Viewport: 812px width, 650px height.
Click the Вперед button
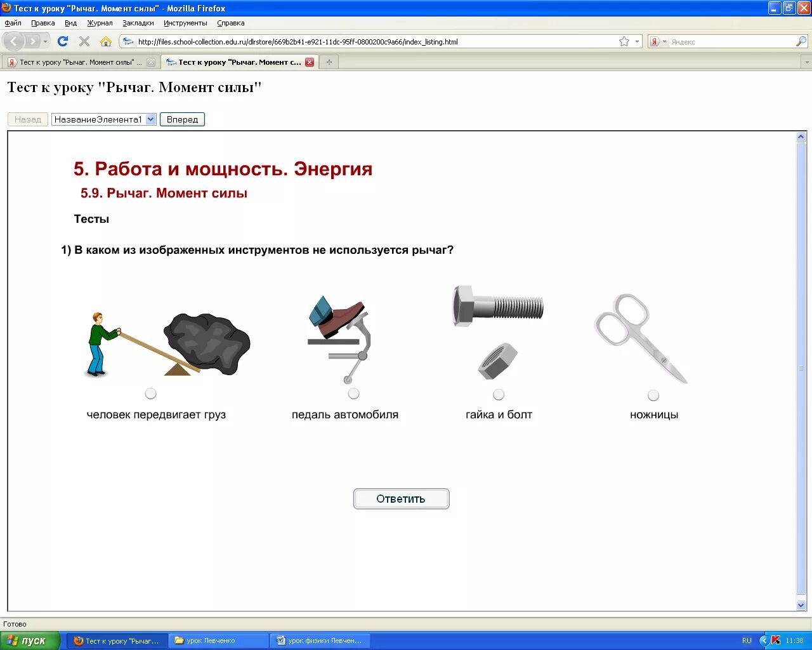(x=182, y=119)
